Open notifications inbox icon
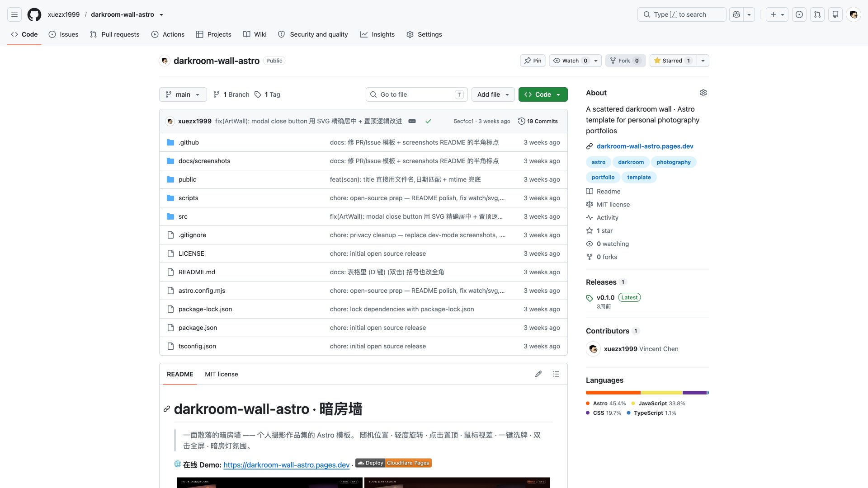868x488 pixels. 835,14
